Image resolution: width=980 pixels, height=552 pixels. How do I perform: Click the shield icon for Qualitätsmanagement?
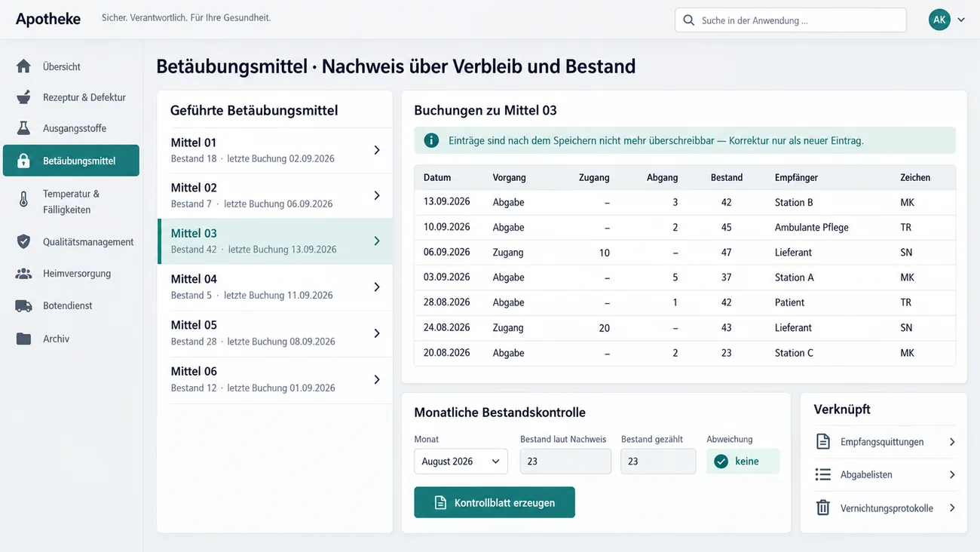[x=23, y=242]
